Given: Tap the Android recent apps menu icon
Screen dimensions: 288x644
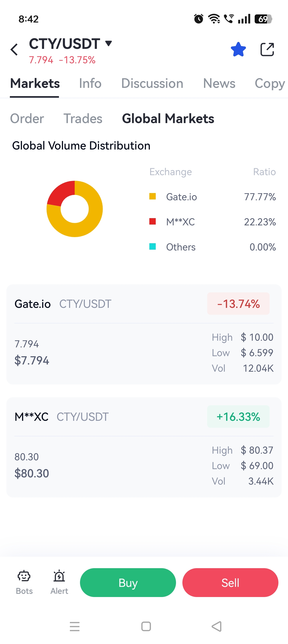Looking at the screenshot, I should tap(75, 626).
